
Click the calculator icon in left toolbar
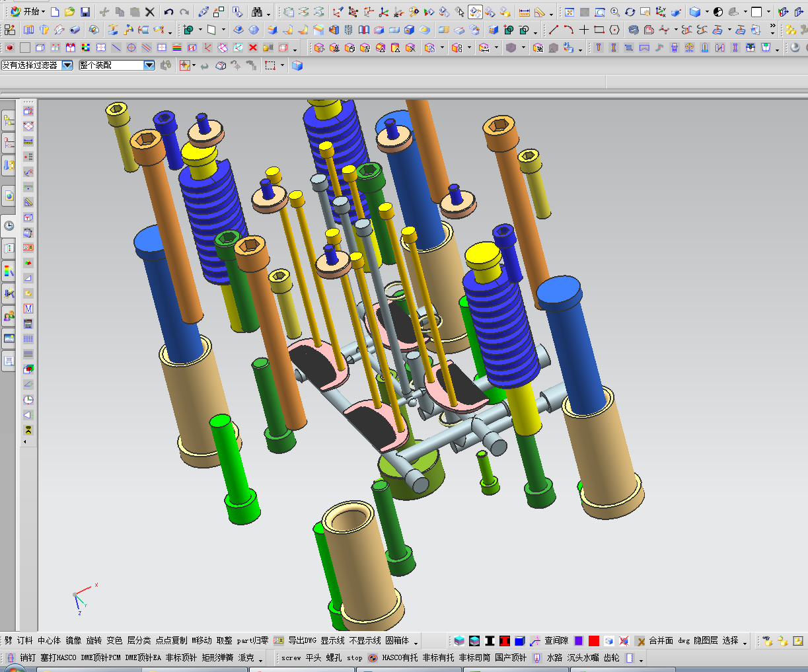point(28,324)
